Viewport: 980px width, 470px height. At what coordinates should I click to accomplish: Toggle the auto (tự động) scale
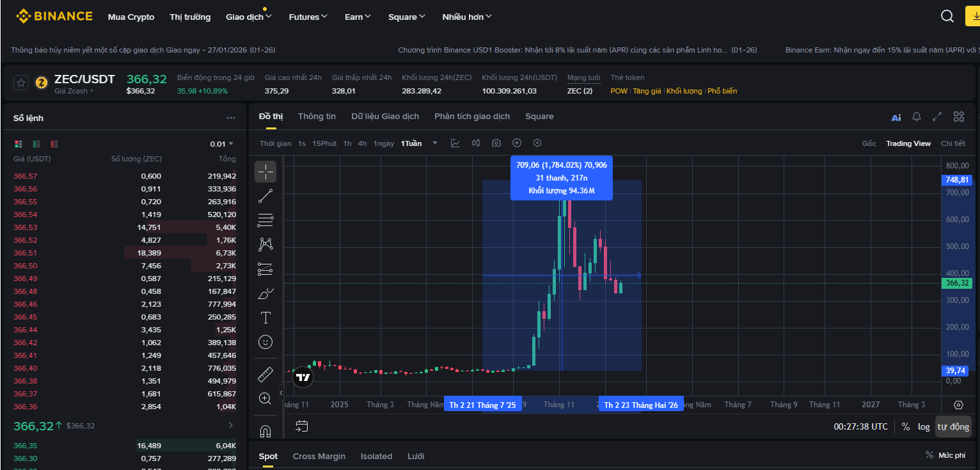[954, 426]
